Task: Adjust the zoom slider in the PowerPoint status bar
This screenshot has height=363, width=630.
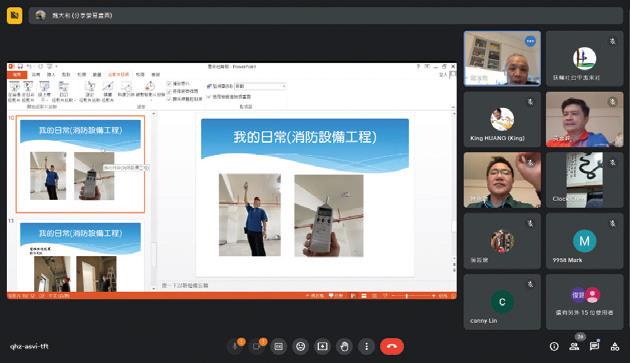Action: click(x=407, y=296)
